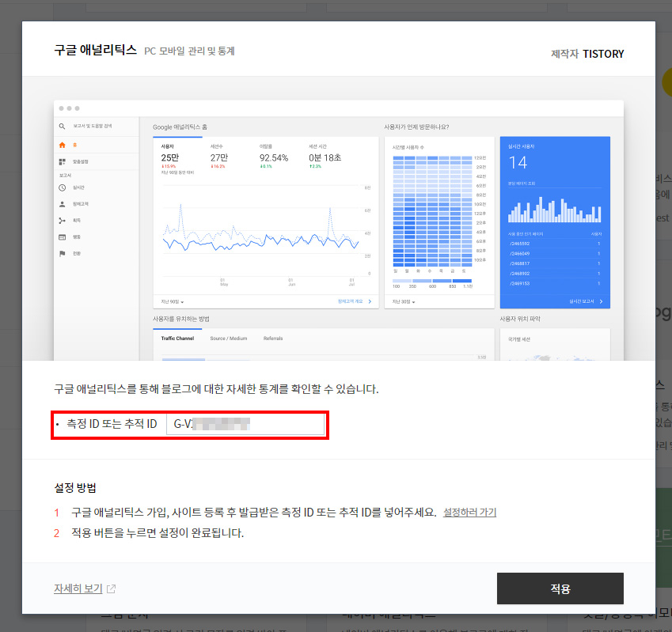Click the 설정 방법 heading
The width and height of the screenshot is (672, 632).
[x=75, y=488]
